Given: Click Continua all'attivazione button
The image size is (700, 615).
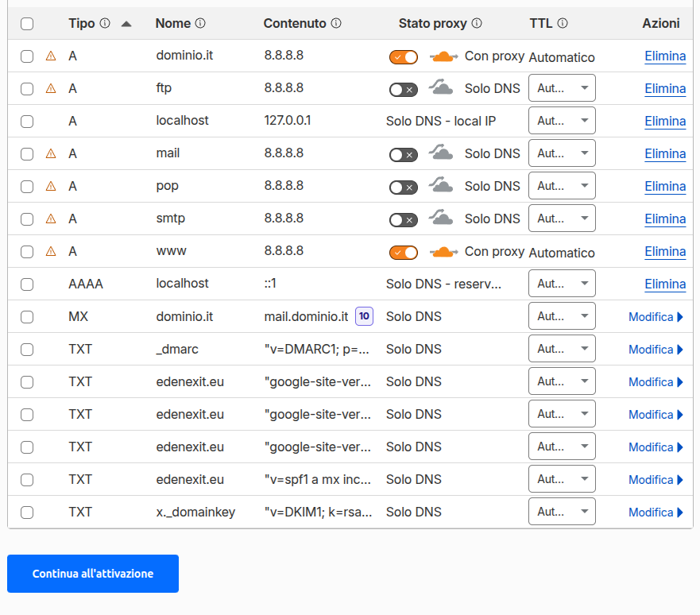Looking at the screenshot, I should click(x=93, y=574).
